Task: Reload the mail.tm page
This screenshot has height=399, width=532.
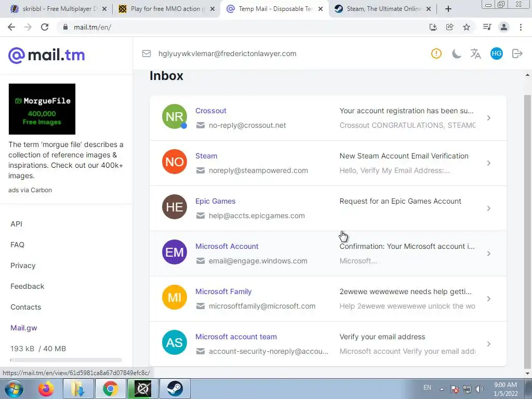Action: (x=45, y=27)
